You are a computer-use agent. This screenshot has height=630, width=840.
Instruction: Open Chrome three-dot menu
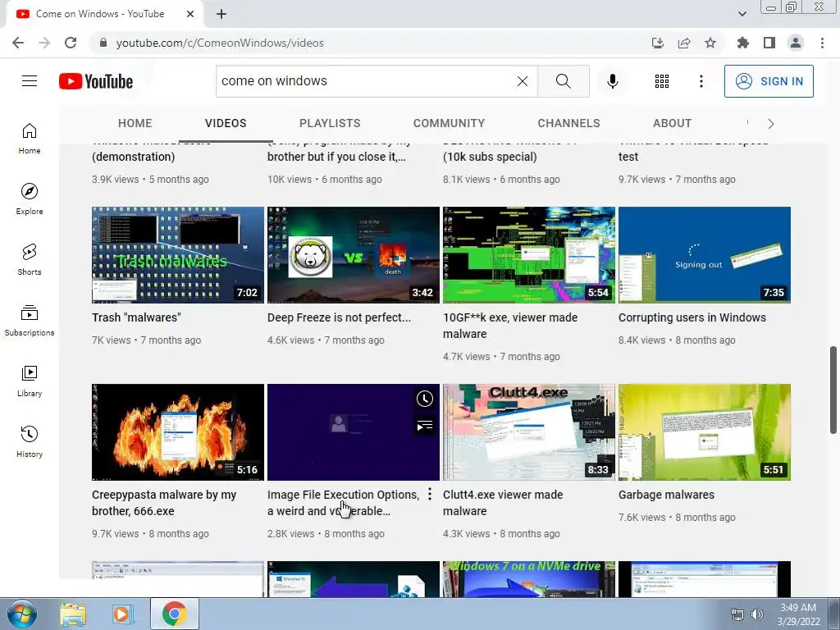click(822, 43)
